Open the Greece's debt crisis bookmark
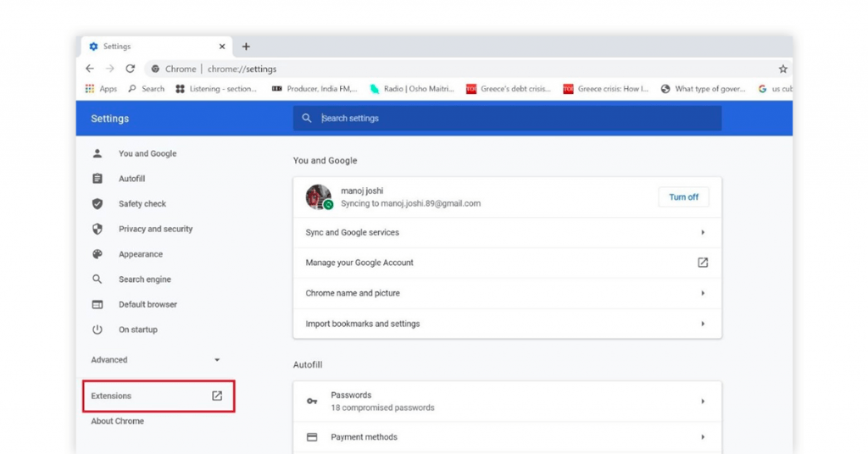 (509, 88)
